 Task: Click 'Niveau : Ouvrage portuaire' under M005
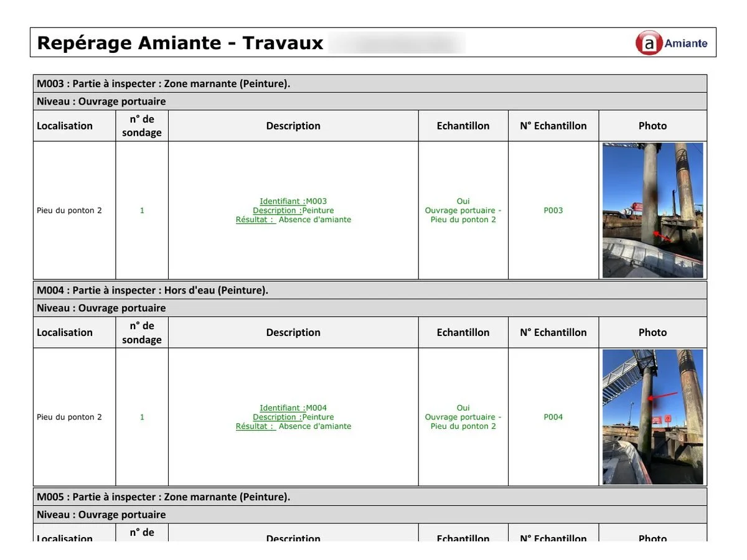[x=370, y=515]
